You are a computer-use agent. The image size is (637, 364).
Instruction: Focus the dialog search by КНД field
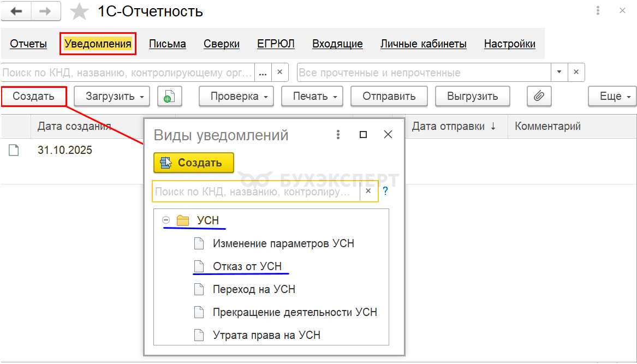[257, 191]
